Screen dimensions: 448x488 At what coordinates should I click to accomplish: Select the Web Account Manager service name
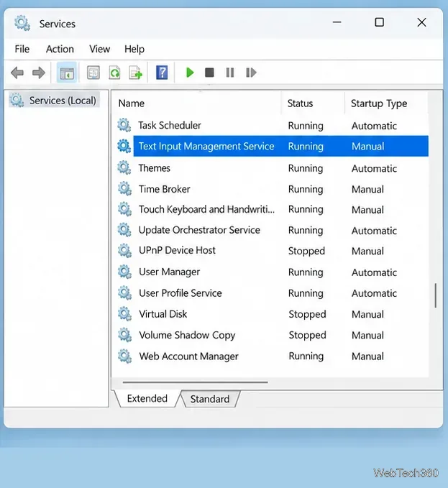[x=188, y=356]
